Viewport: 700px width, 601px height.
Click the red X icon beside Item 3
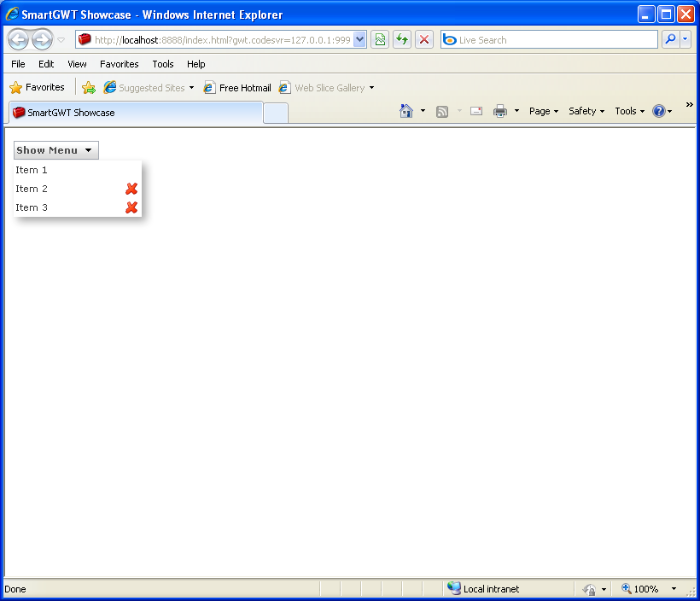pos(131,207)
